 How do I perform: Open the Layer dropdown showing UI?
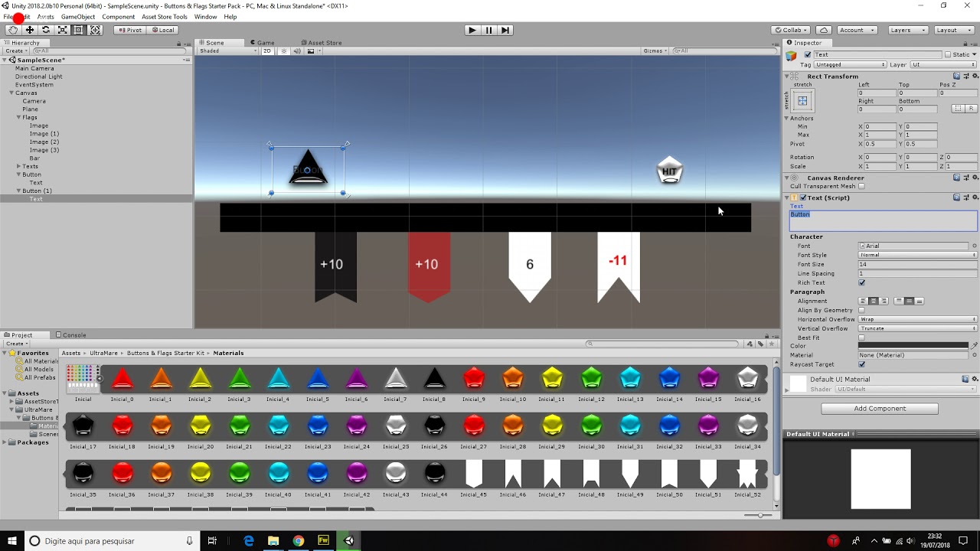943,64
